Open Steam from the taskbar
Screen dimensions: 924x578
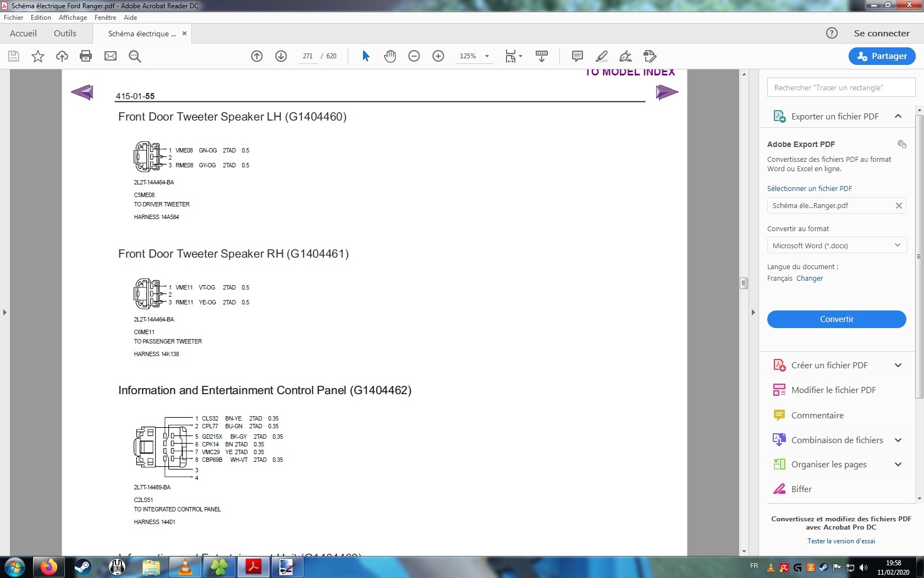point(82,567)
